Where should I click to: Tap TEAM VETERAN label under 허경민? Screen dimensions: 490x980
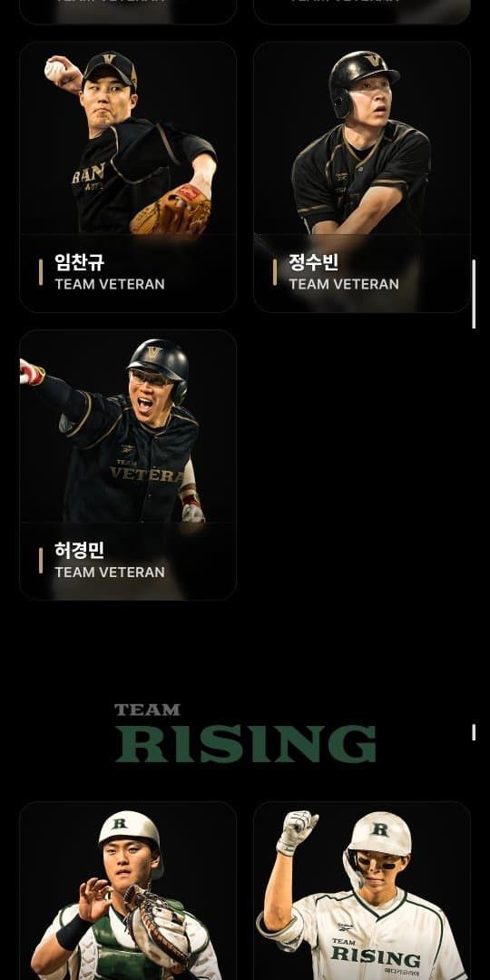point(110,572)
